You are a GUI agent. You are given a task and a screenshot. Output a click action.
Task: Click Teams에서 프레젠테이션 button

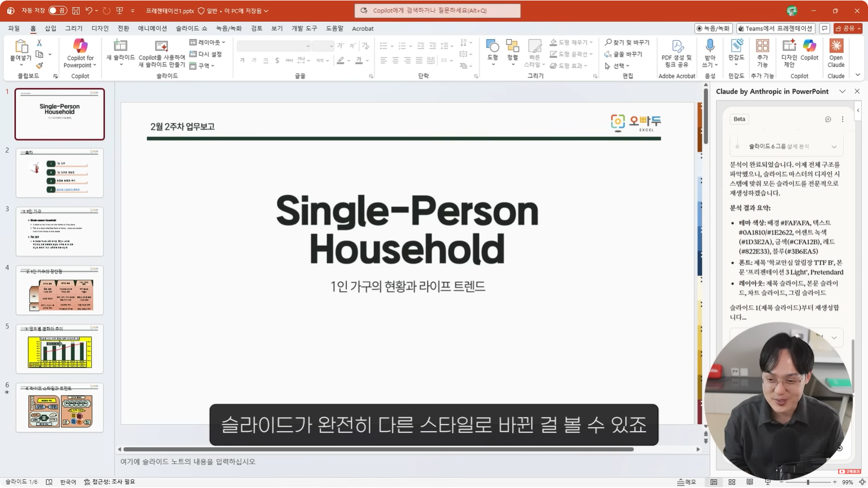coord(776,28)
